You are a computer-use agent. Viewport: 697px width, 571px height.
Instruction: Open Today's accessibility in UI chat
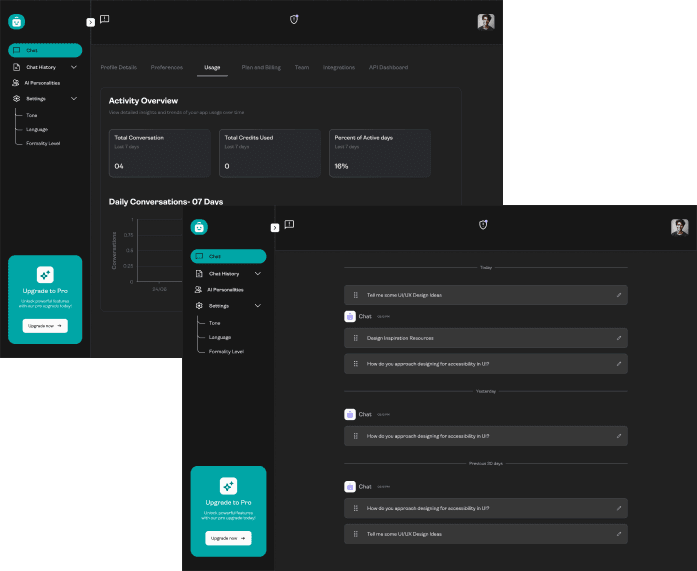click(x=486, y=364)
